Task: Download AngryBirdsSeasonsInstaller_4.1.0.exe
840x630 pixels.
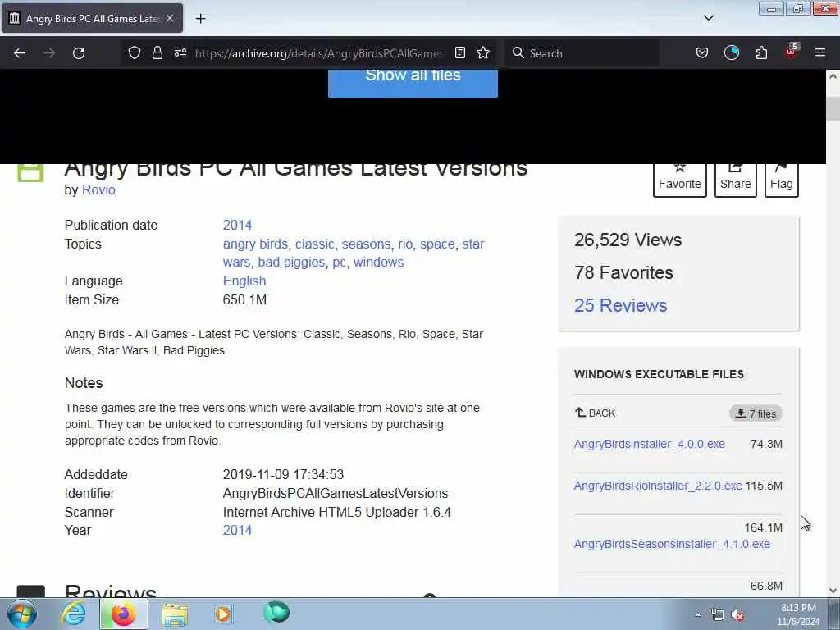Action: [x=672, y=544]
